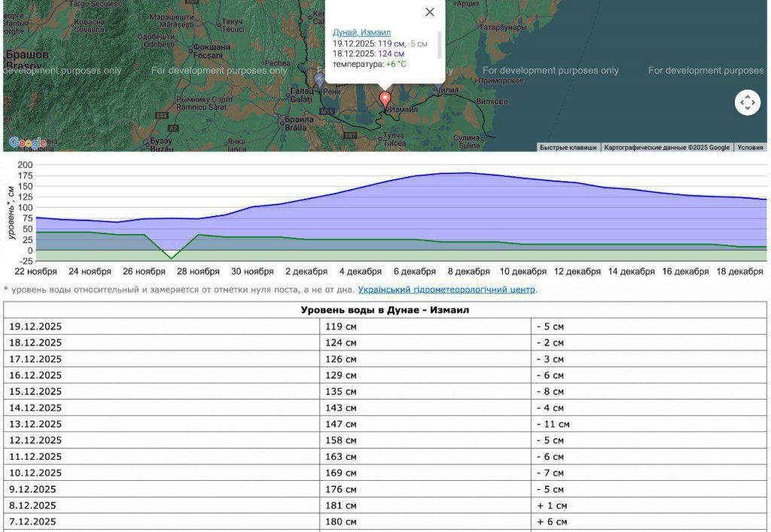Click the Вилково town label on map

pyautogui.click(x=492, y=102)
